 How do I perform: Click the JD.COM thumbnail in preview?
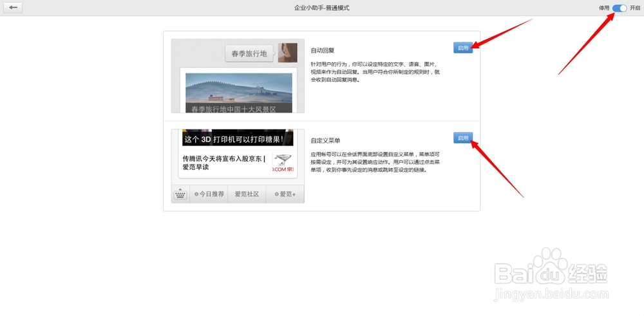click(283, 163)
